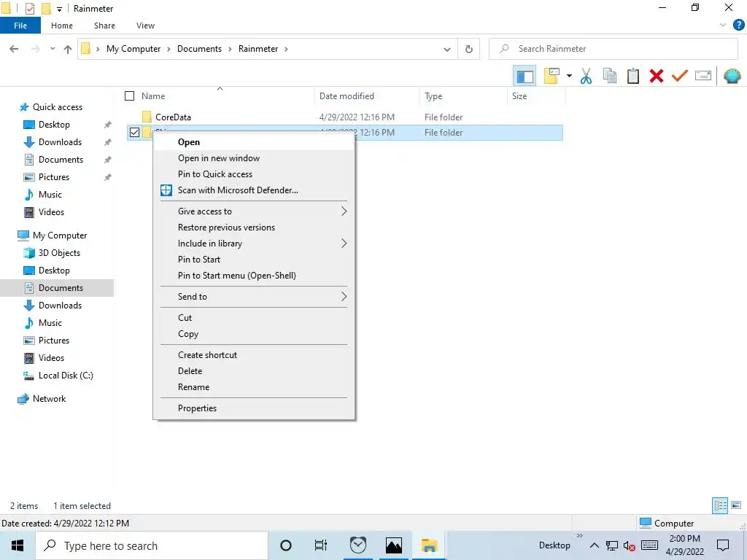Screen dimensions: 747x560
Task: Choose Pin to Quick access
Action: click(x=254, y=174)
